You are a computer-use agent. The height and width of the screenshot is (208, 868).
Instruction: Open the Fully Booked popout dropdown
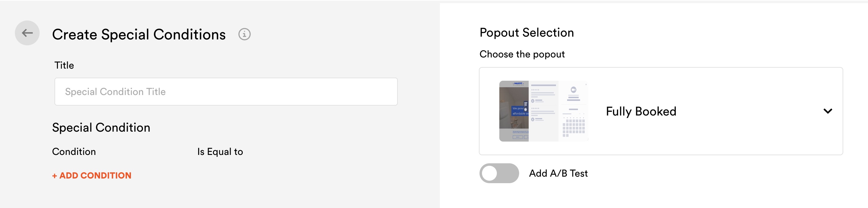pyautogui.click(x=661, y=111)
